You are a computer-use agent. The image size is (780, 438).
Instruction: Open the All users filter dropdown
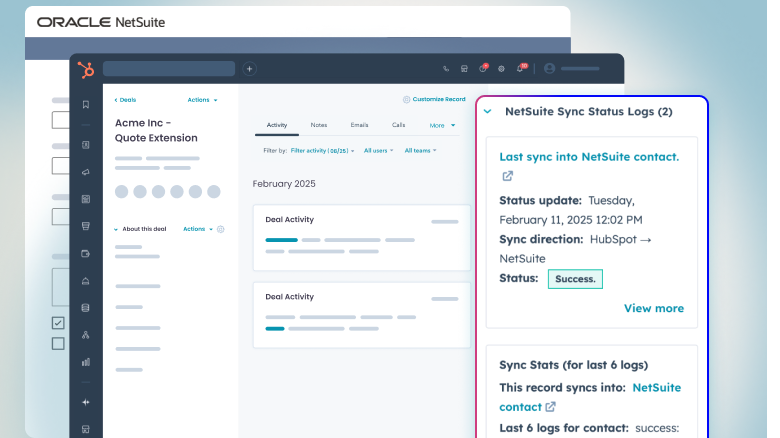click(x=379, y=150)
